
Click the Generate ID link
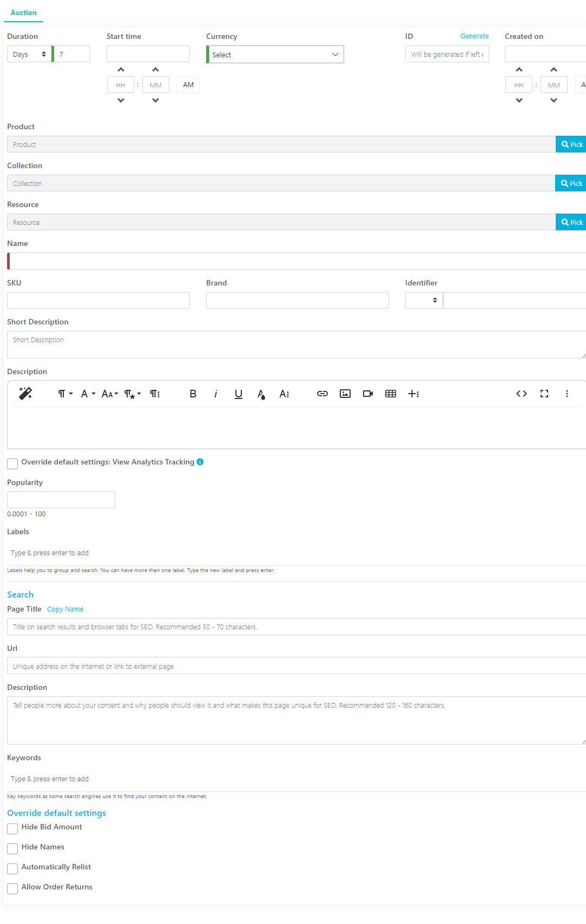[475, 36]
